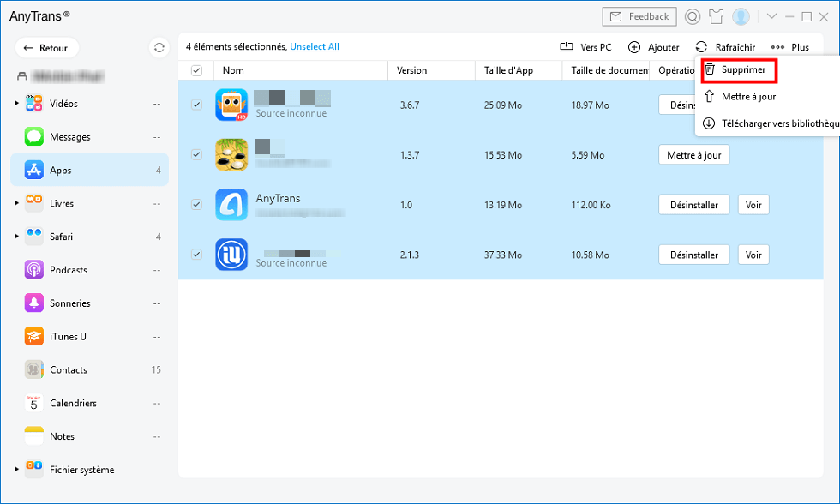Open Vidéos category icon in sidebar
840x504 pixels.
coord(33,103)
